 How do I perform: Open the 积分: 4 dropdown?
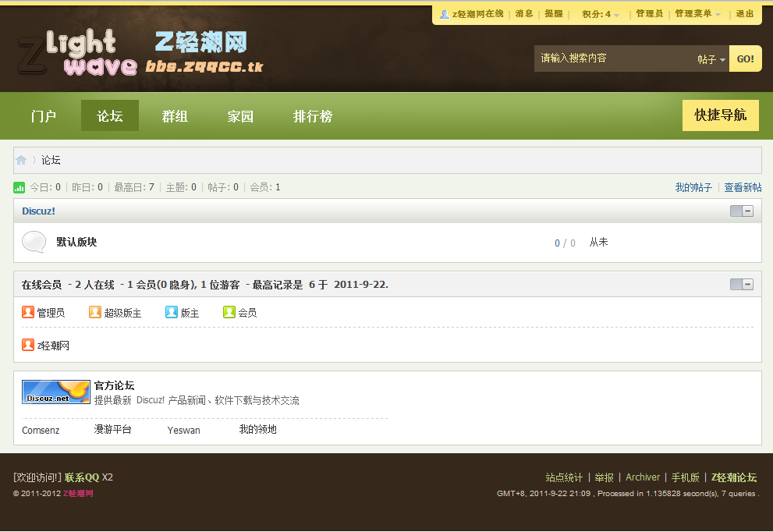click(600, 14)
